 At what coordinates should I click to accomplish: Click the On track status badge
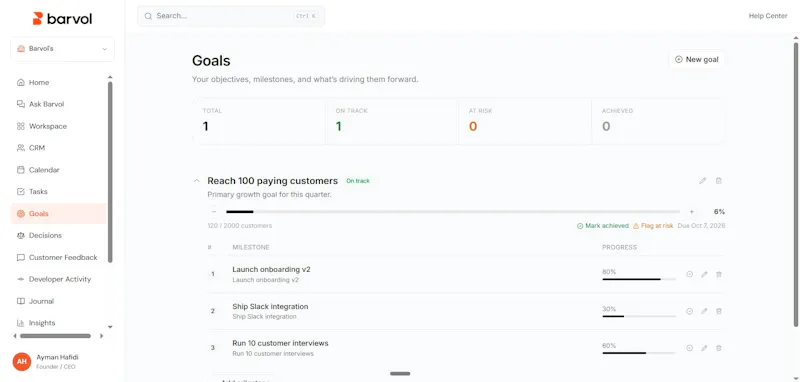pos(358,181)
